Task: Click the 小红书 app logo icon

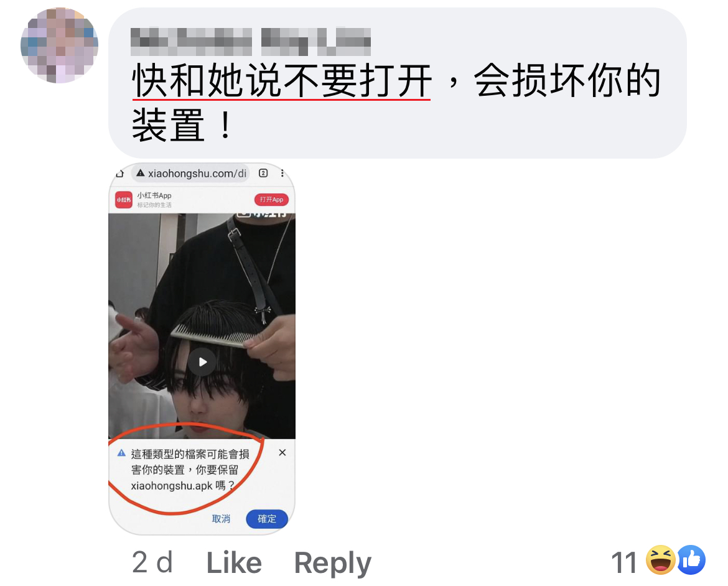Action: pos(123,200)
